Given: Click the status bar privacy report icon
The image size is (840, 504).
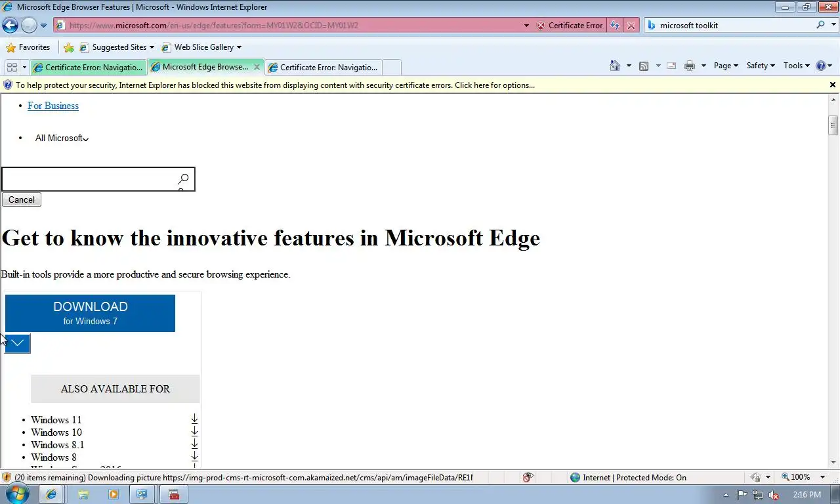Looking at the screenshot, I should [x=528, y=477].
